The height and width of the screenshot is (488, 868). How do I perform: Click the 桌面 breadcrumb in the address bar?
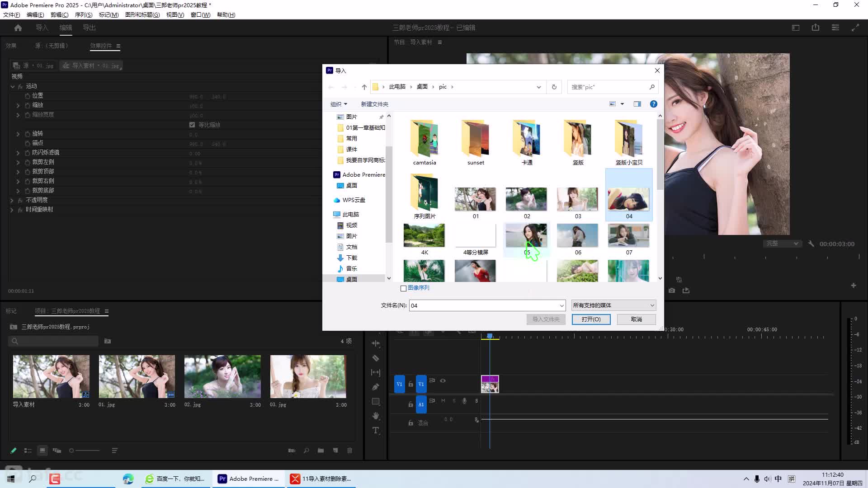pos(422,87)
